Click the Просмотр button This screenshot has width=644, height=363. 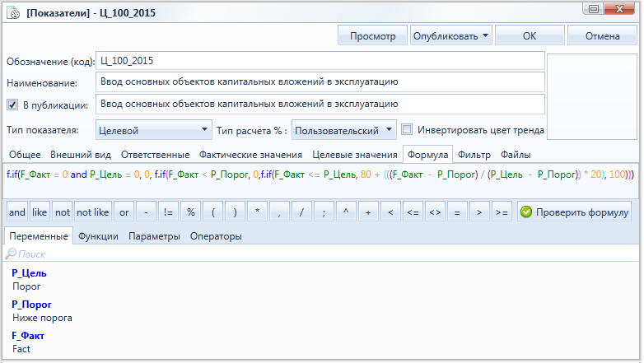click(372, 35)
